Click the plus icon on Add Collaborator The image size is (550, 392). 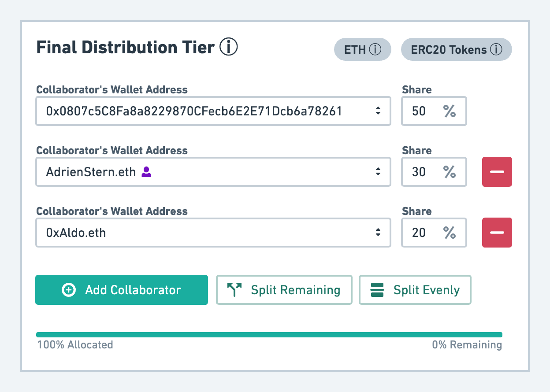pyautogui.click(x=69, y=290)
